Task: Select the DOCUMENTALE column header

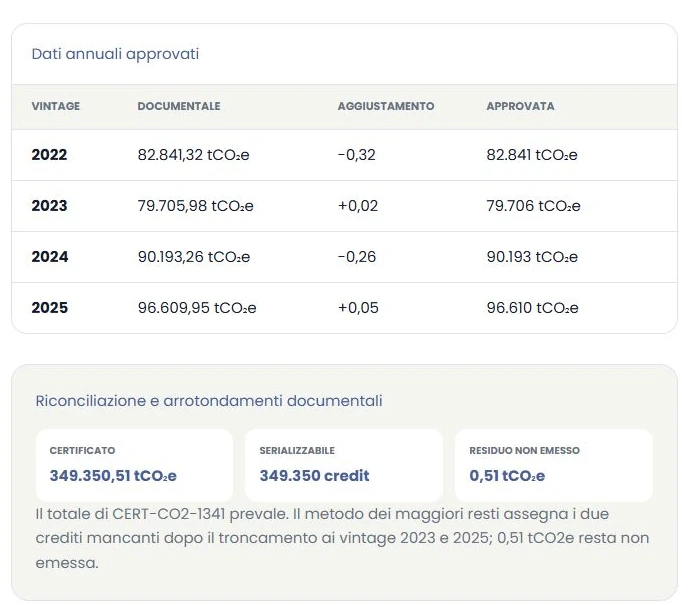Action: (x=179, y=106)
